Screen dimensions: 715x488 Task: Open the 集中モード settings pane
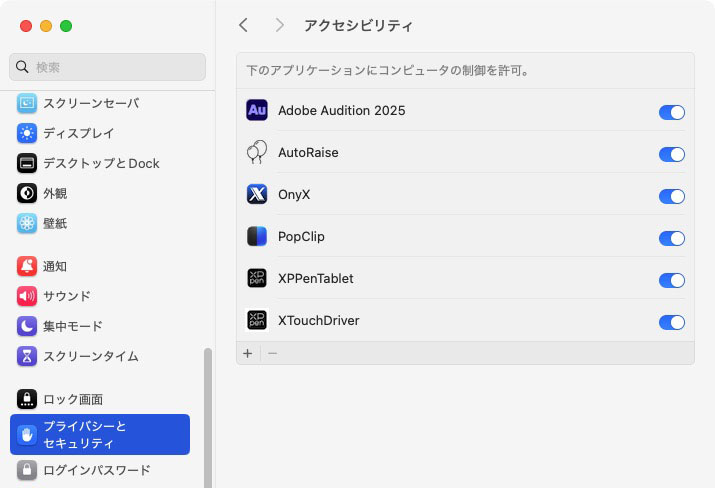pyautogui.click(x=72, y=326)
